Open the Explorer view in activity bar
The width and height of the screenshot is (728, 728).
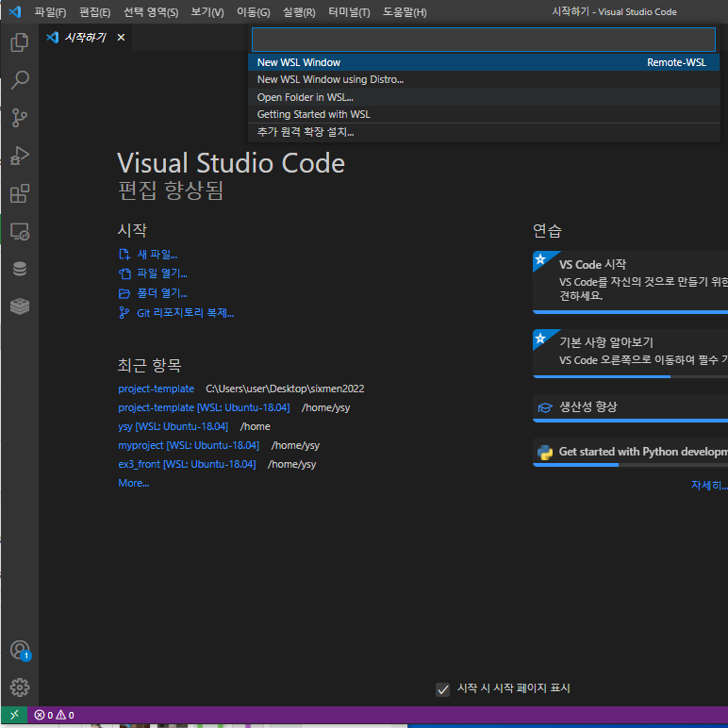20,42
